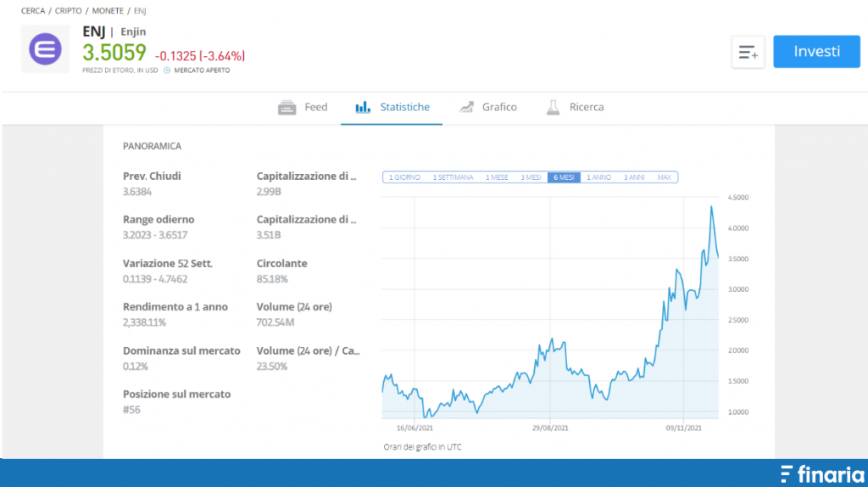Select the MAX chart range
The height and width of the screenshot is (487, 868).
click(x=664, y=177)
